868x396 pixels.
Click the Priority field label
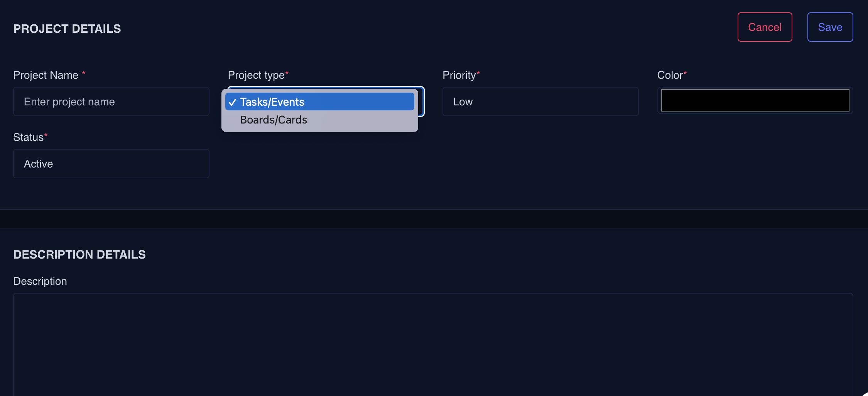[x=459, y=75]
